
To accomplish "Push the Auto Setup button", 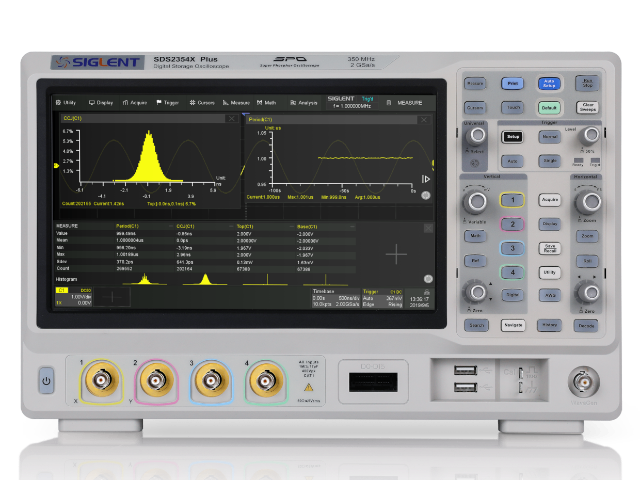I will (549, 84).
